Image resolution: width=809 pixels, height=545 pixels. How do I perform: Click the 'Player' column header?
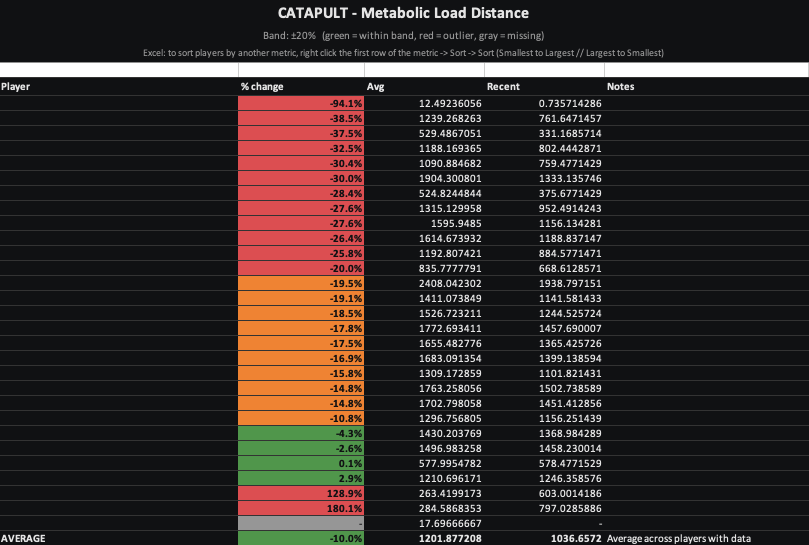[x=16, y=87]
